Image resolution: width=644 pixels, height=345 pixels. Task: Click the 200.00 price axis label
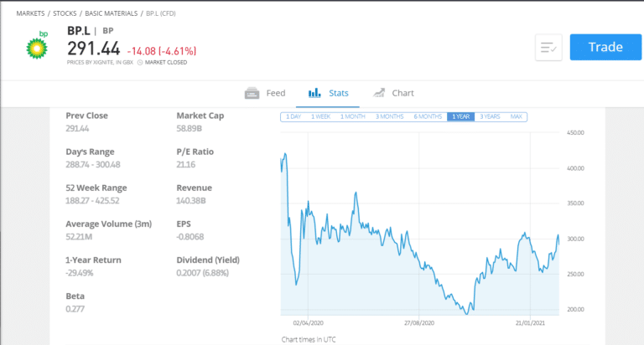coord(575,310)
